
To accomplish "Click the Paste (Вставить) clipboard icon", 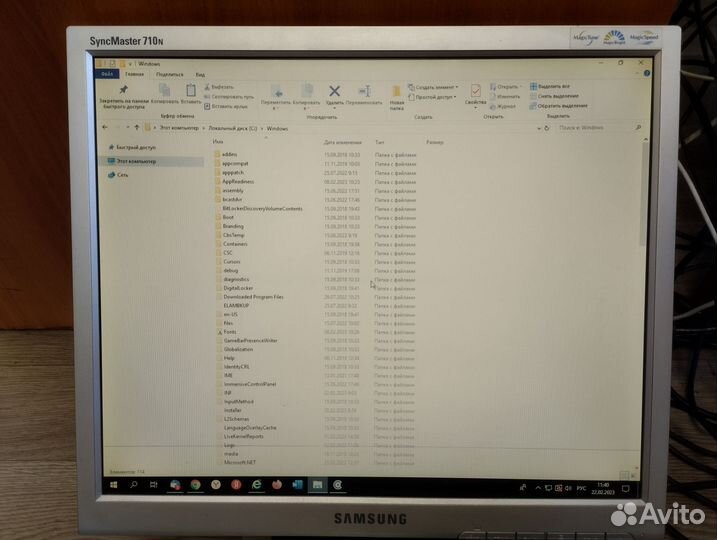I will 191,92.
